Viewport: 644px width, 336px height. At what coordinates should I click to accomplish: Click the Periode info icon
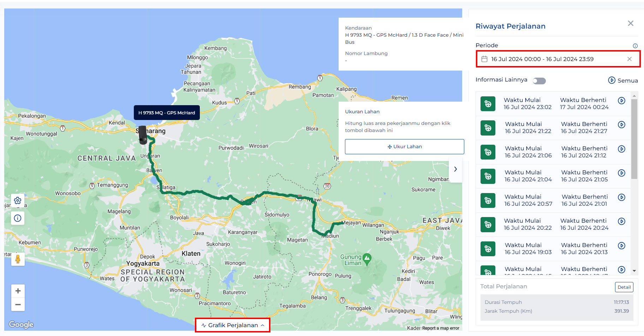pyautogui.click(x=635, y=46)
